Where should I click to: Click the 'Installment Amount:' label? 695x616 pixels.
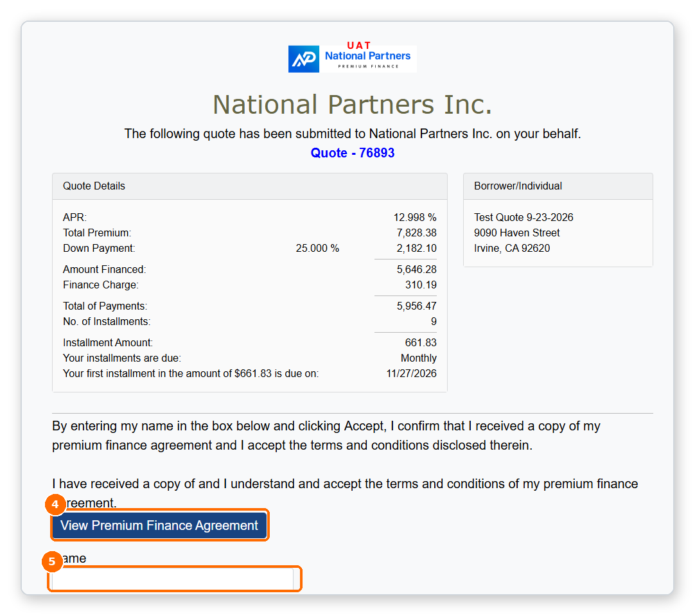pos(108,343)
